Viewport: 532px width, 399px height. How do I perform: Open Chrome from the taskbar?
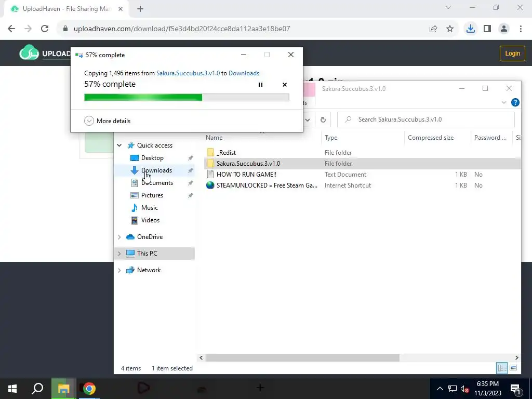pos(89,389)
